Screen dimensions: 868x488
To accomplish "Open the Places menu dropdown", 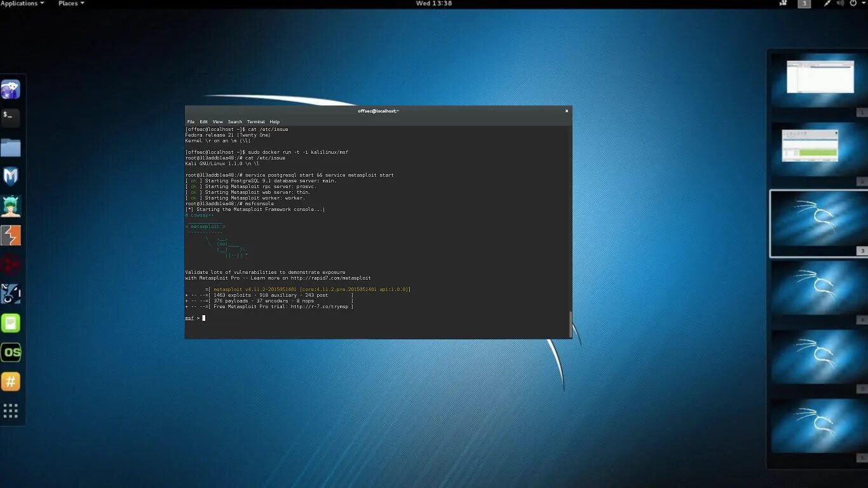I will (71, 3).
